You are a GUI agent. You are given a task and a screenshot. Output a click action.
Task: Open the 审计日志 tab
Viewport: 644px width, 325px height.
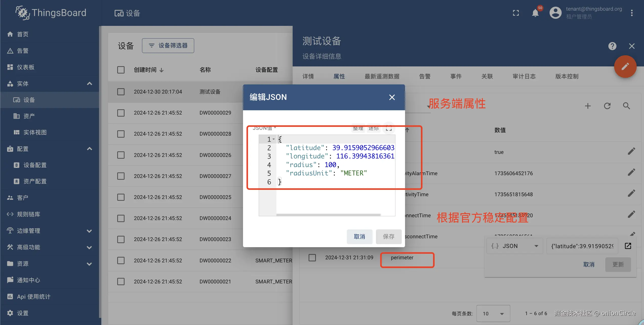(x=524, y=76)
